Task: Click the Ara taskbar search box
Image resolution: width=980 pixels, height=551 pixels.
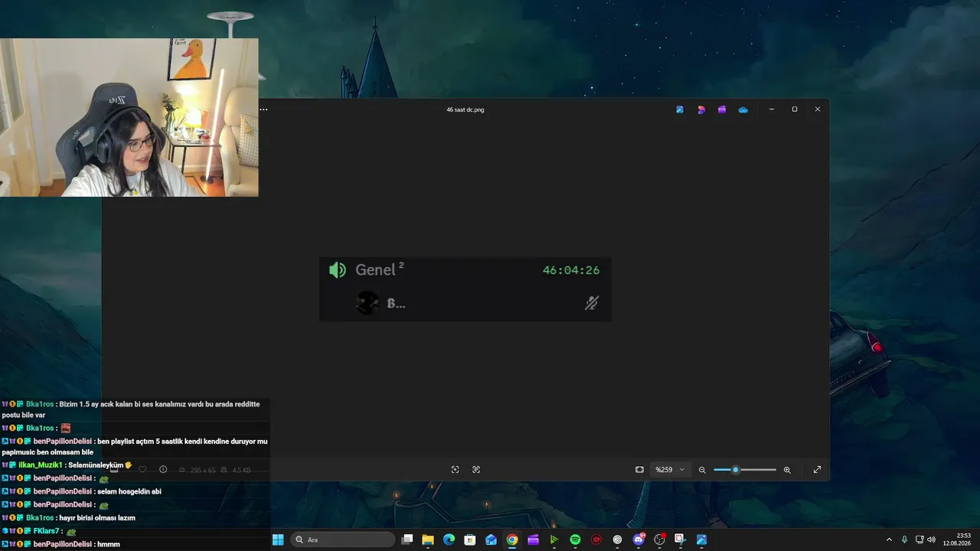Action: (343, 540)
